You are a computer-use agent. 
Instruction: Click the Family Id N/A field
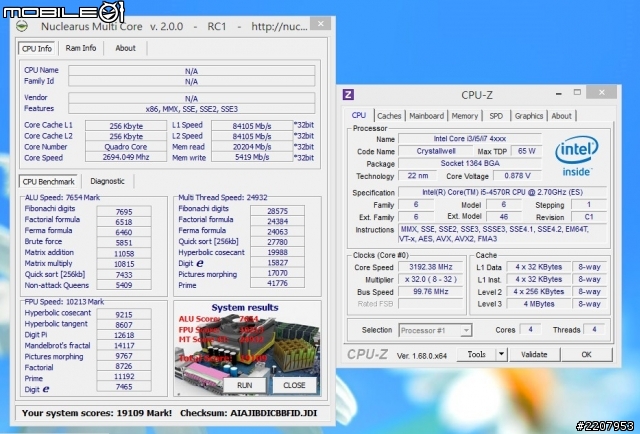pyautogui.click(x=191, y=81)
